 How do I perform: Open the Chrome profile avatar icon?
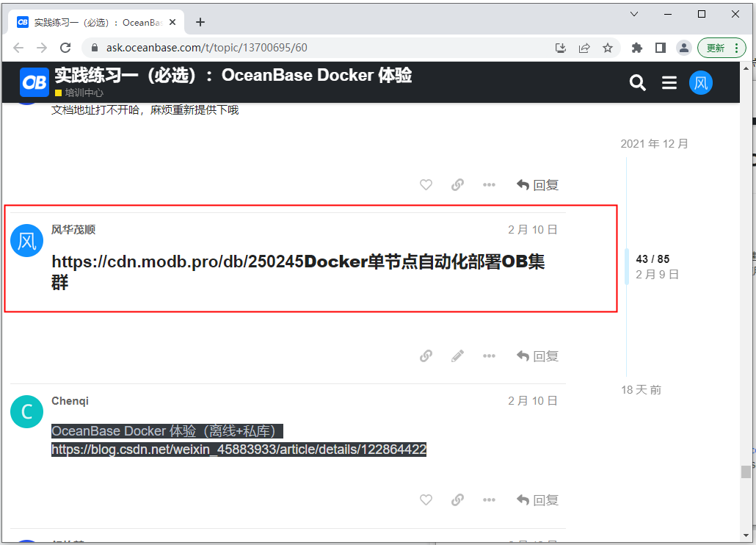click(683, 48)
